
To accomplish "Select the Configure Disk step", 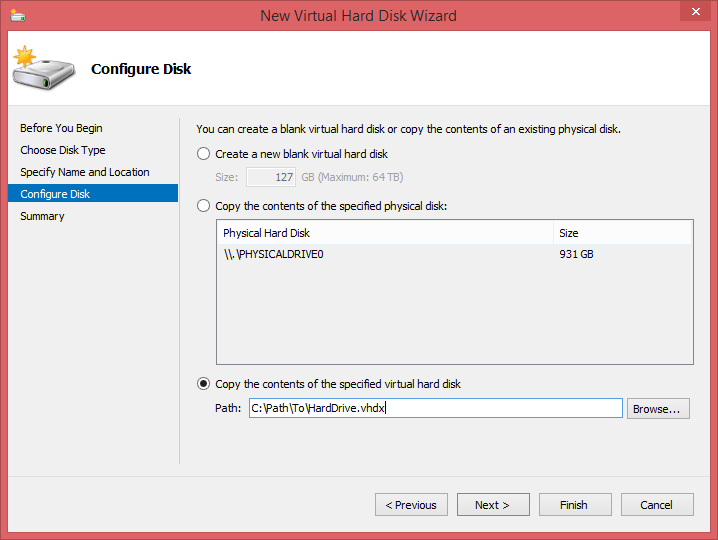I will (x=93, y=194).
